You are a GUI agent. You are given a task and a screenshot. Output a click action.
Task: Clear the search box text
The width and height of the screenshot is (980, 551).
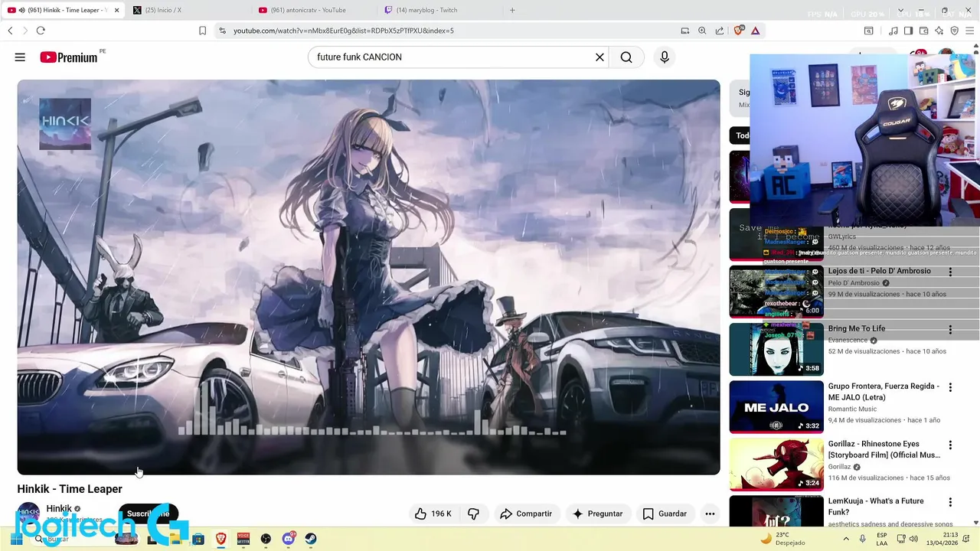[x=599, y=57]
